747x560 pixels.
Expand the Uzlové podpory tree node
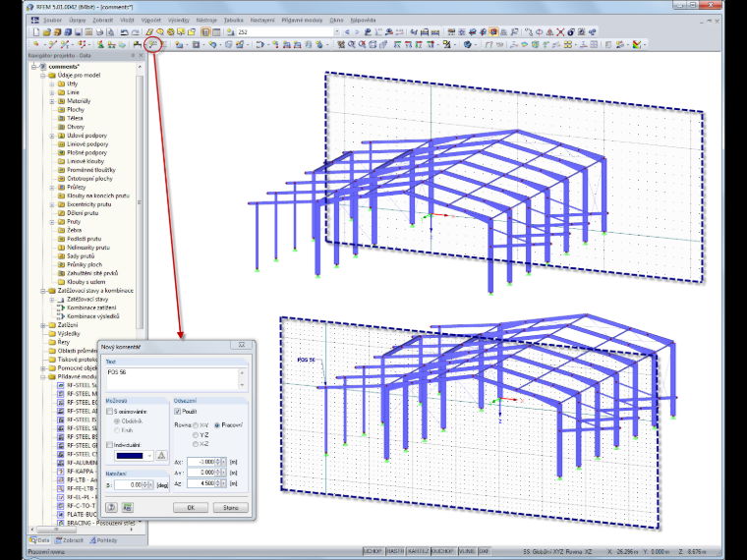point(52,136)
